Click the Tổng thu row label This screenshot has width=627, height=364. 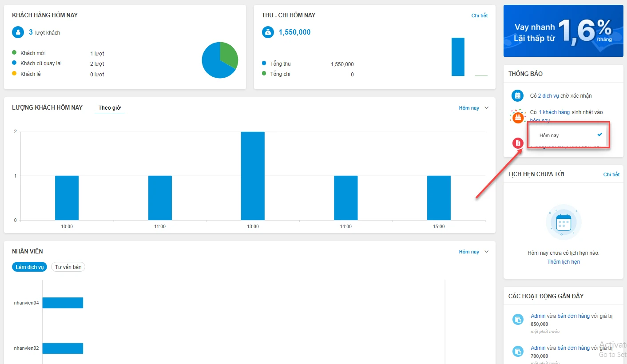coord(280,64)
